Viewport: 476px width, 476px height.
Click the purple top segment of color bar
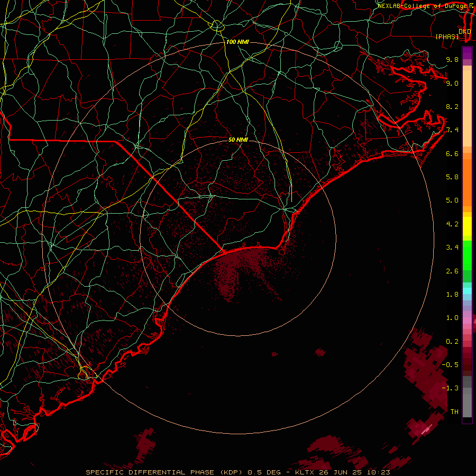point(467,53)
